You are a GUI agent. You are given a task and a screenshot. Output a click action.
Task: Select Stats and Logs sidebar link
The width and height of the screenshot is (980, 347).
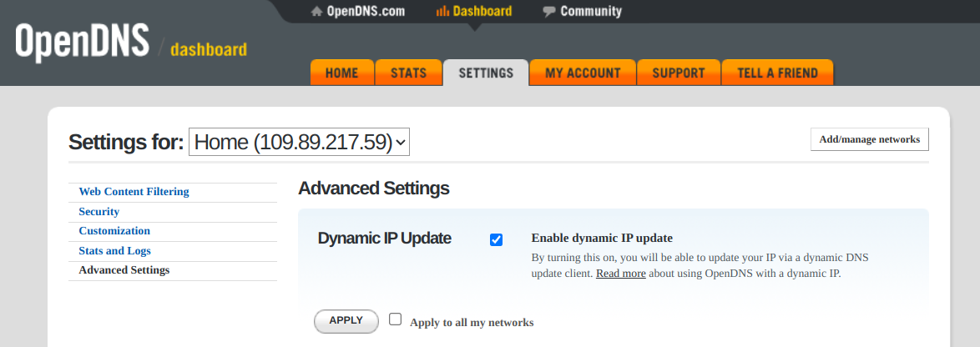pos(114,251)
